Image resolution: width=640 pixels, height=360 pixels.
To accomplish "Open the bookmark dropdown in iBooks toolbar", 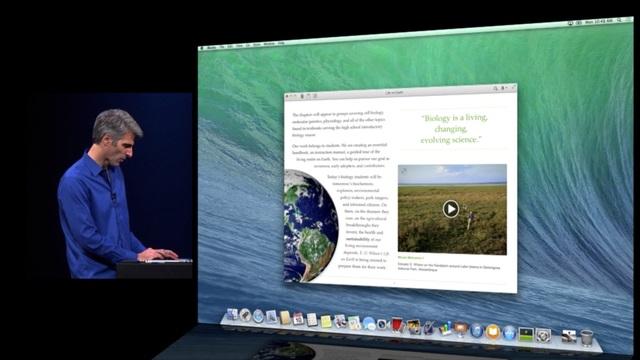I will (x=504, y=88).
